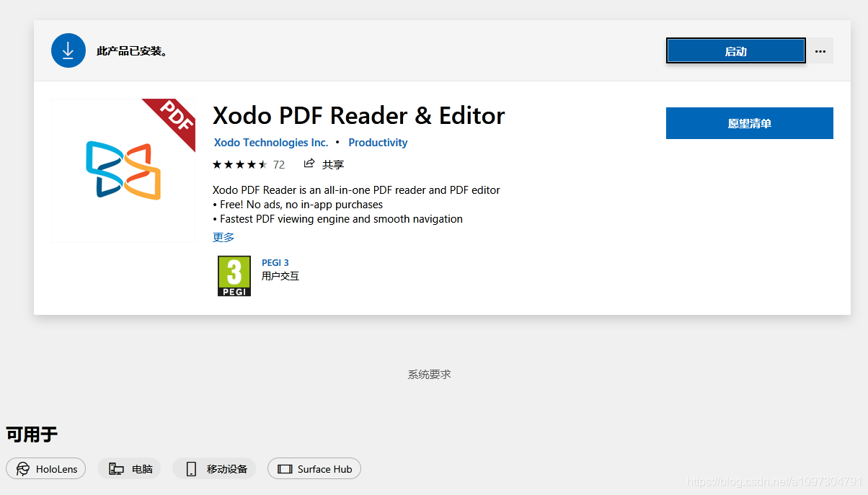Click the 可用于 heading
Image resolution: width=868 pixels, height=495 pixels.
point(32,434)
